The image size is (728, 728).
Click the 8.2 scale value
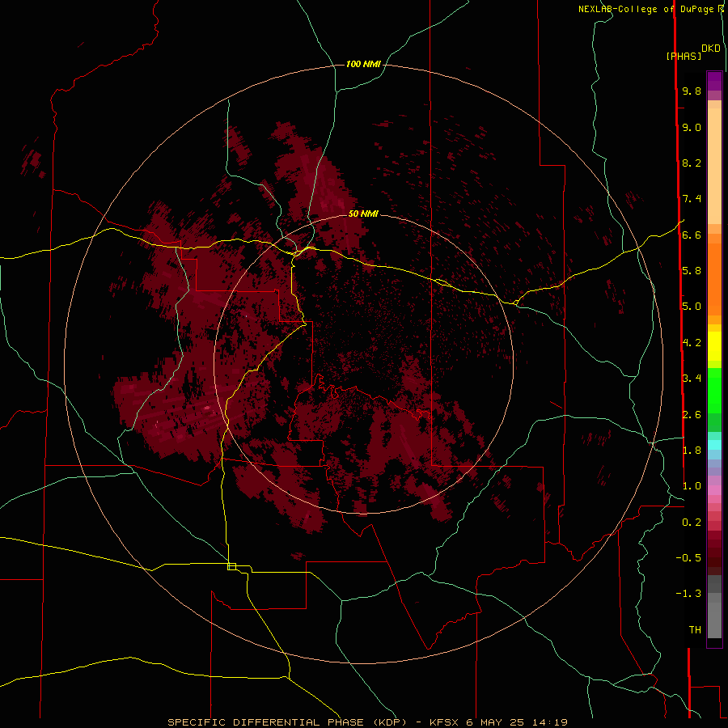pos(692,163)
